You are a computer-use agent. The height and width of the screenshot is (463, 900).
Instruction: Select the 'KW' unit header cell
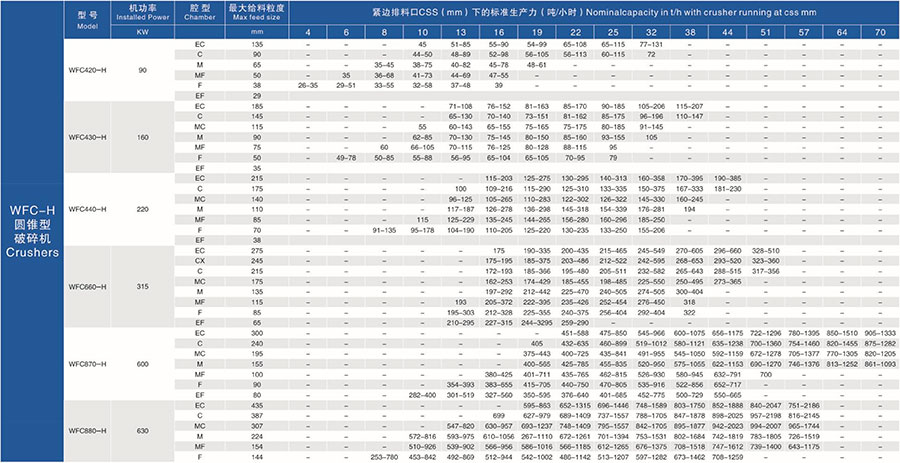[x=142, y=33]
